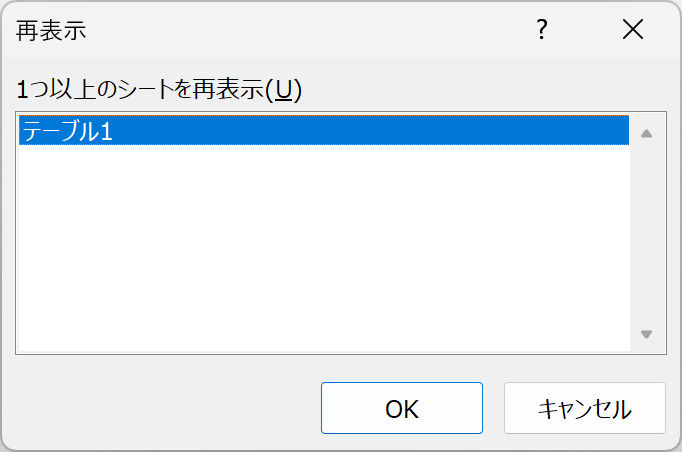Get help via the ? title bar button

[x=542, y=30]
